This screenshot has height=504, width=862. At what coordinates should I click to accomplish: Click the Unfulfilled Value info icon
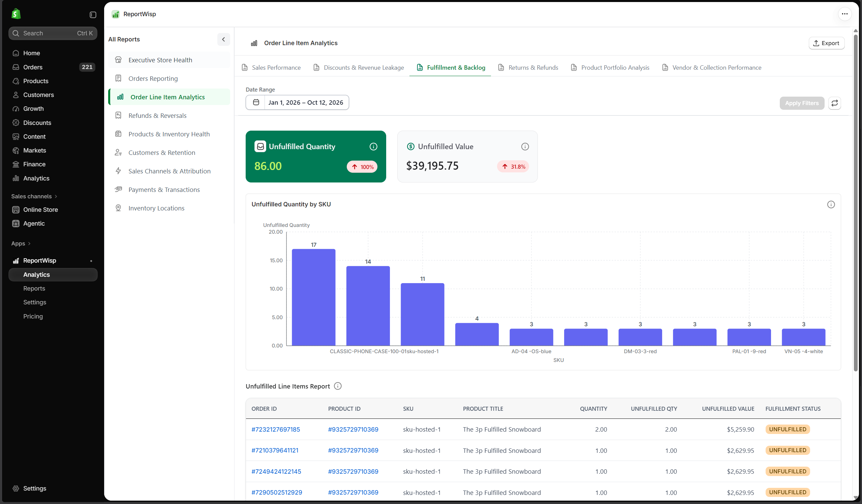point(525,146)
